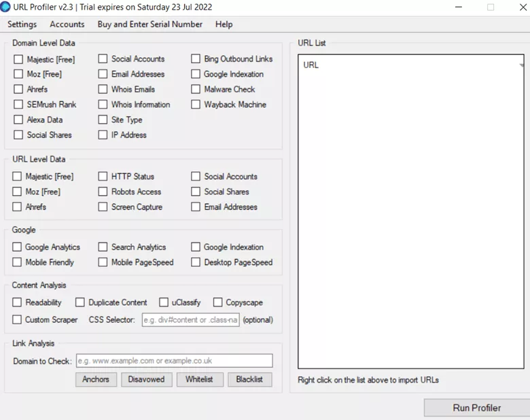Minimize the URL Profiler window
Screen dimensions: 530x420
click(459, 7)
